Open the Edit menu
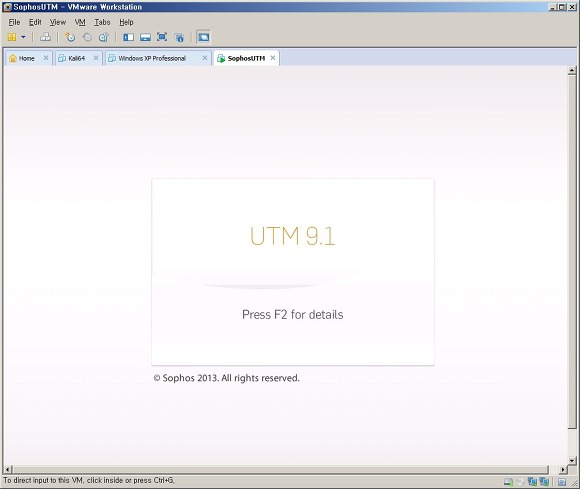 point(35,22)
